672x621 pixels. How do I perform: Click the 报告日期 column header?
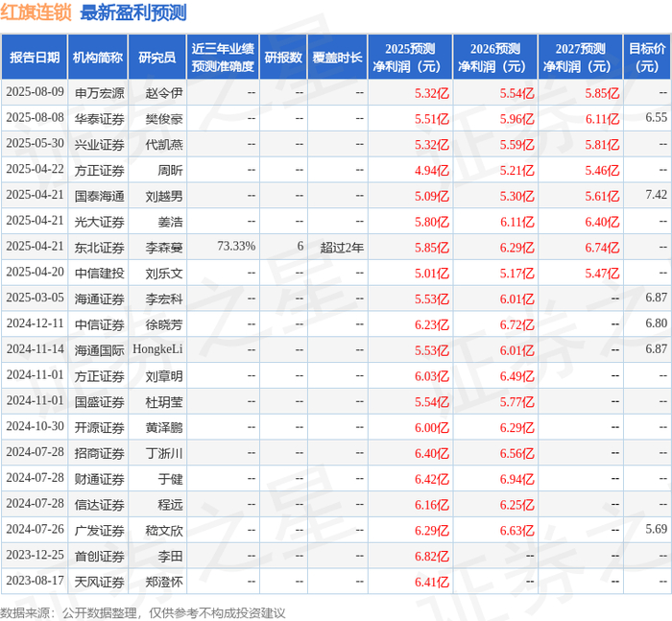click(x=35, y=58)
